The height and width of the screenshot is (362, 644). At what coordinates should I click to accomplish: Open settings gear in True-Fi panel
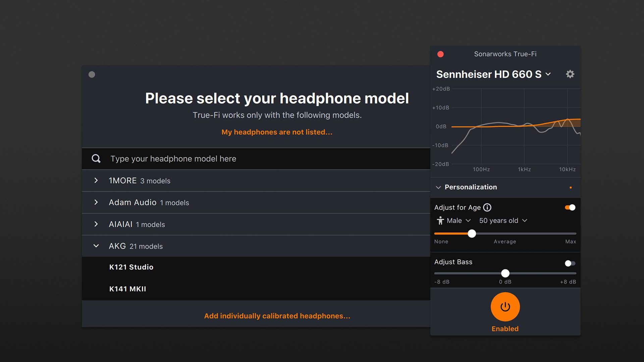[570, 74]
